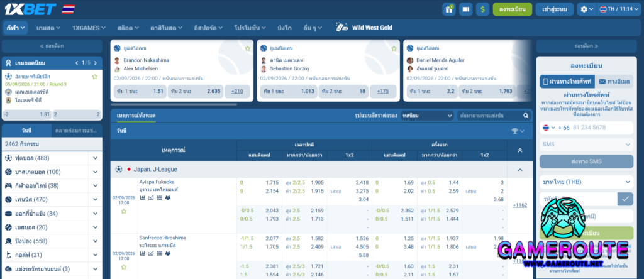
Task: Select the เหตุการณ์ทั้งหมด tab
Action: [136, 116]
